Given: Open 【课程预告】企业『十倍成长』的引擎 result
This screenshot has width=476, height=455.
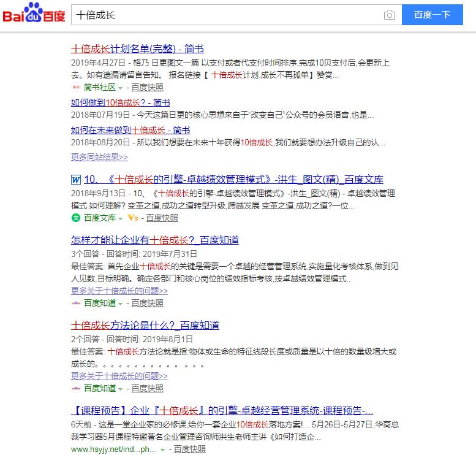Looking at the screenshot, I should (x=222, y=411).
